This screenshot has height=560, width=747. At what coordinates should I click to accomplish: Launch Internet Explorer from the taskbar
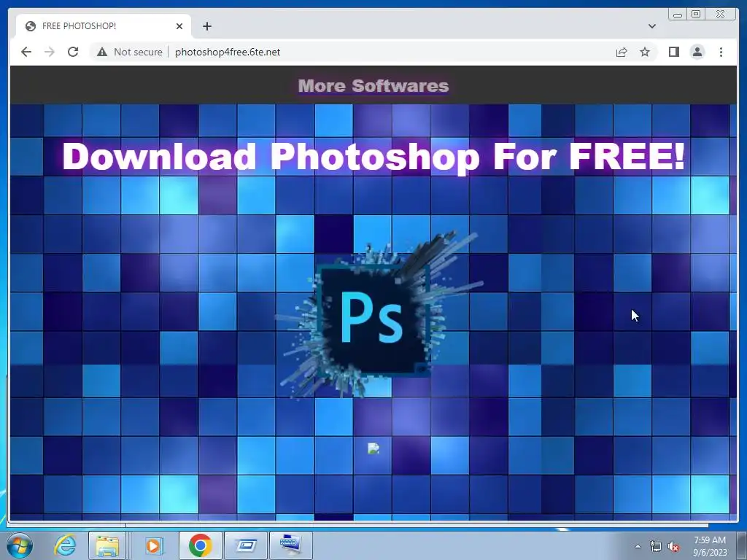[x=65, y=545]
